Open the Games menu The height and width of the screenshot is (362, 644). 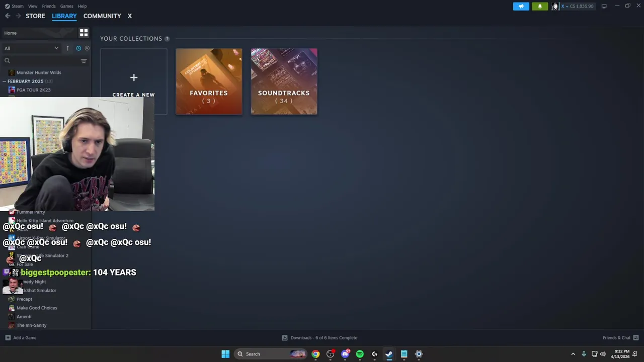click(66, 6)
